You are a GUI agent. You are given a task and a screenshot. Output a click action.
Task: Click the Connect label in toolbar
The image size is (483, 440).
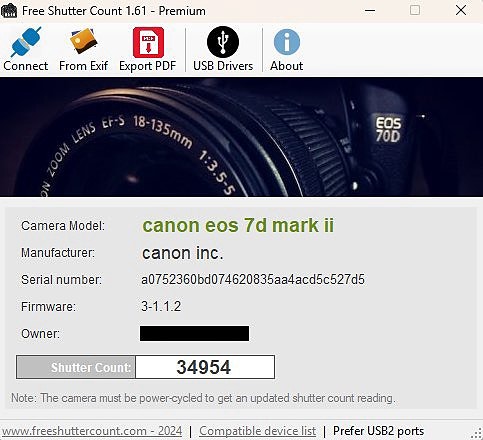tap(26, 66)
